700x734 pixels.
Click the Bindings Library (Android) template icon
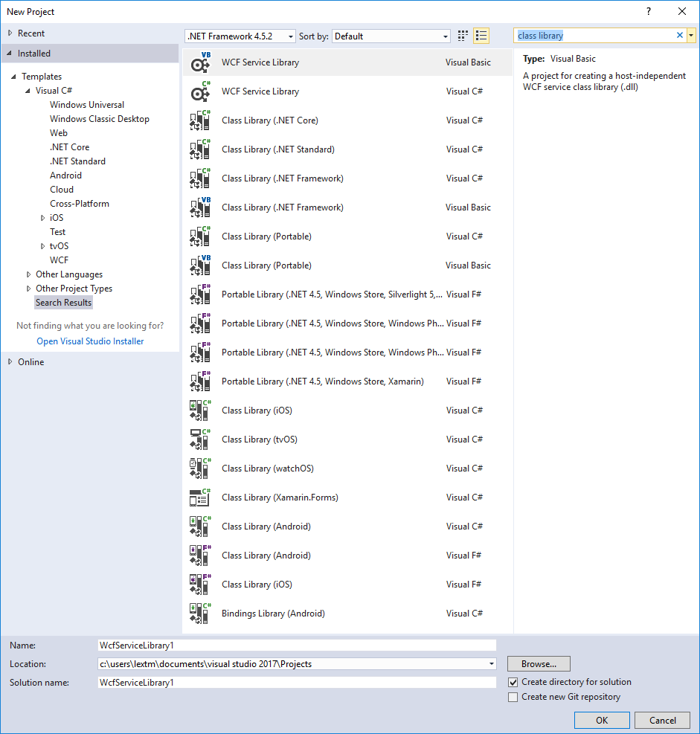[x=199, y=613]
